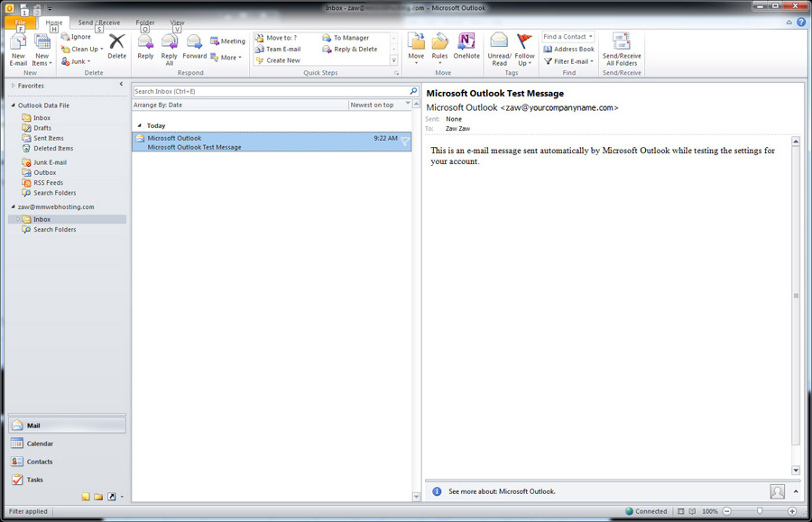
Task: Switch to the Send / Receive tab
Action: pyautogui.click(x=99, y=23)
